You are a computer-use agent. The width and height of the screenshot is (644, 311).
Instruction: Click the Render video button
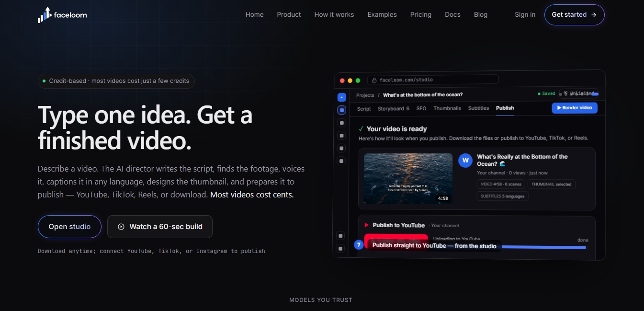pos(575,108)
